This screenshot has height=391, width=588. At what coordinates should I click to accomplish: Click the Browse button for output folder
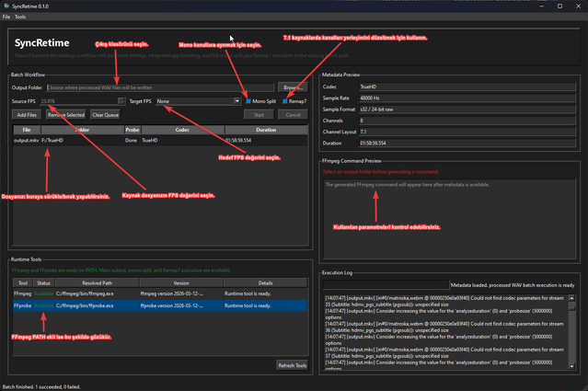pos(293,87)
